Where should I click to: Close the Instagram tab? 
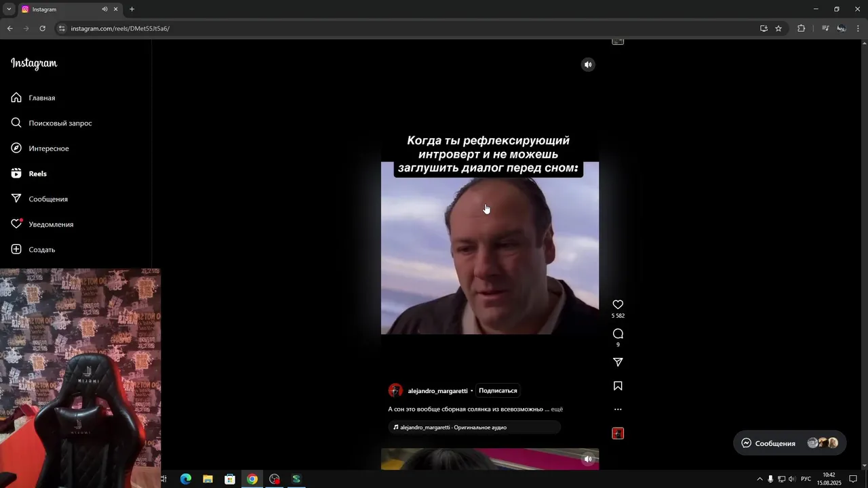coord(115,9)
